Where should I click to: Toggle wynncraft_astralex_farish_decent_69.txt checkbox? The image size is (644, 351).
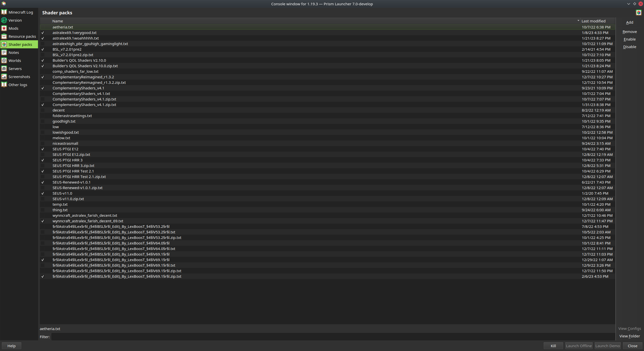[x=43, y=221]
